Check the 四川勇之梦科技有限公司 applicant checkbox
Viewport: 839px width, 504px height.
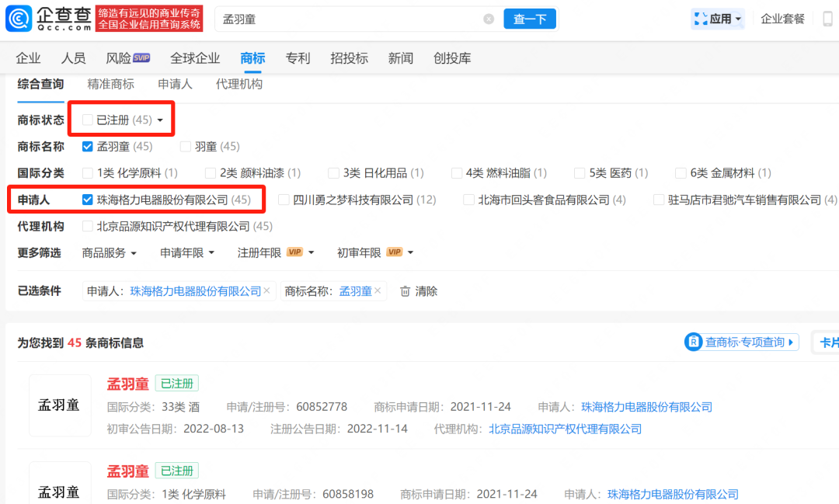pos(284,200)
